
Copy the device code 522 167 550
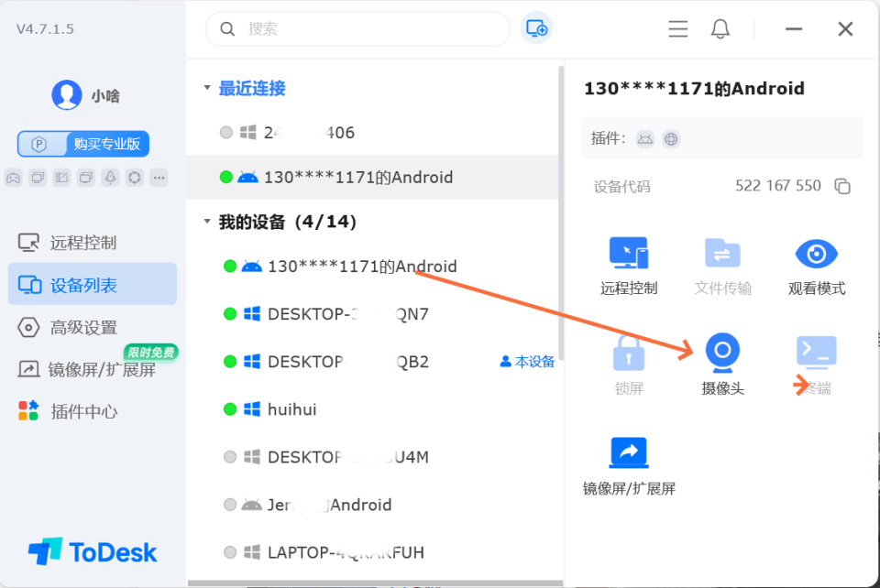coord(842,186)
